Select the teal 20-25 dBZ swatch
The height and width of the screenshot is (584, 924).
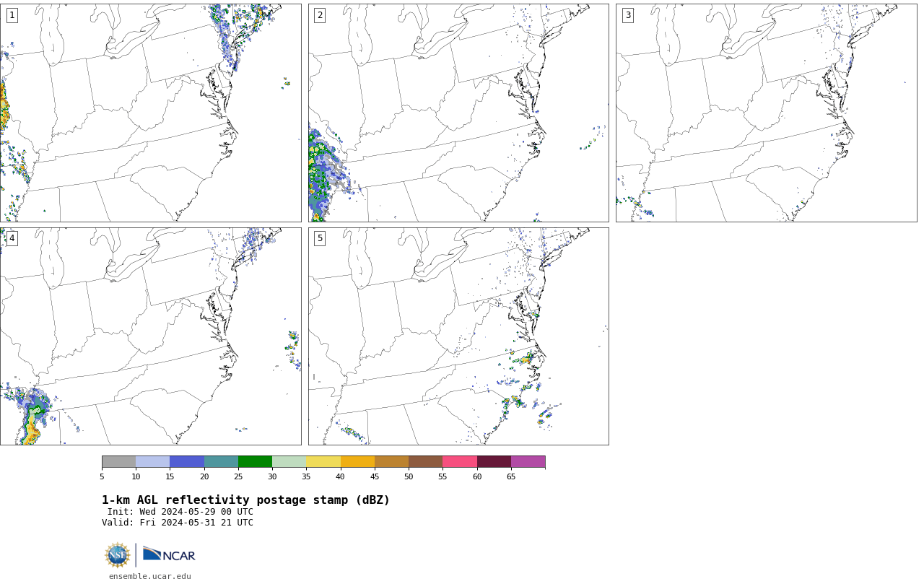click(x=221, y=462)
